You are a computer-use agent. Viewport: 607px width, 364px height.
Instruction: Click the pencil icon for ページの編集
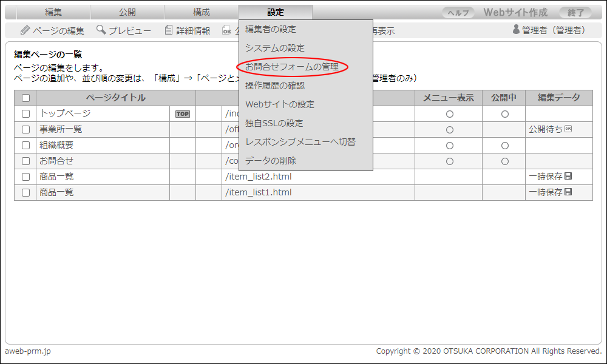pos(25,30)
